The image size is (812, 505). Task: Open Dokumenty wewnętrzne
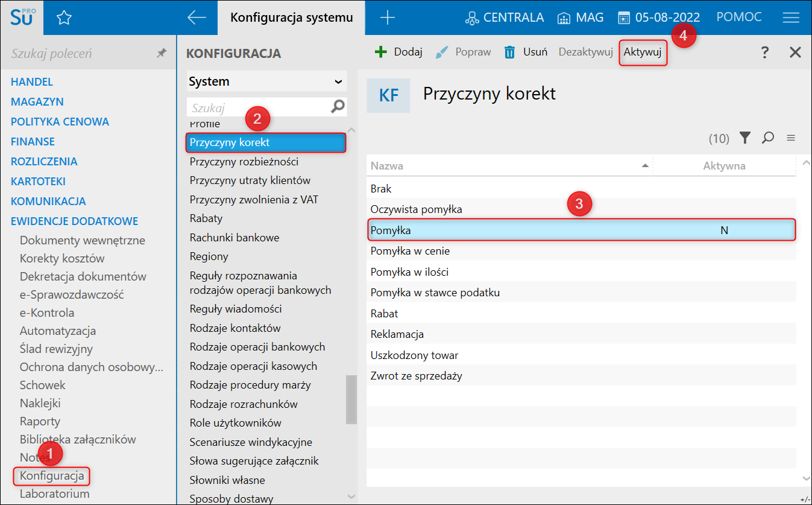(83, 240)
